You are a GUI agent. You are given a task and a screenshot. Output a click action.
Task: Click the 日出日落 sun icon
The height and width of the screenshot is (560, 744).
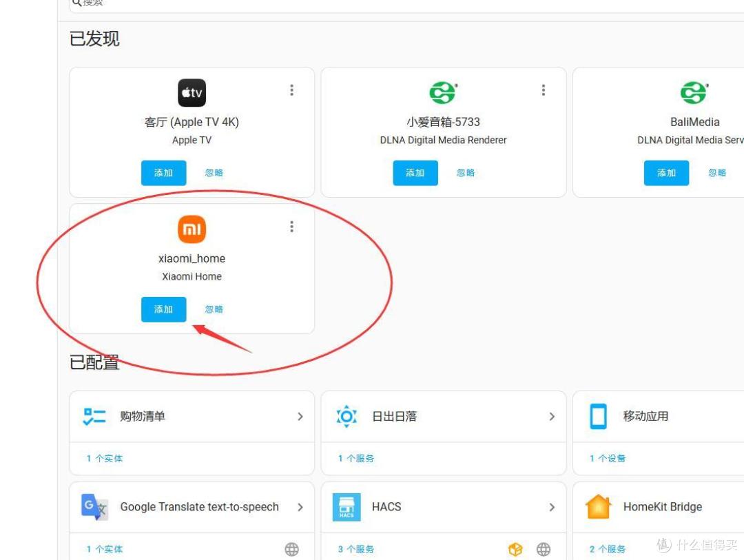pos(347,416)
